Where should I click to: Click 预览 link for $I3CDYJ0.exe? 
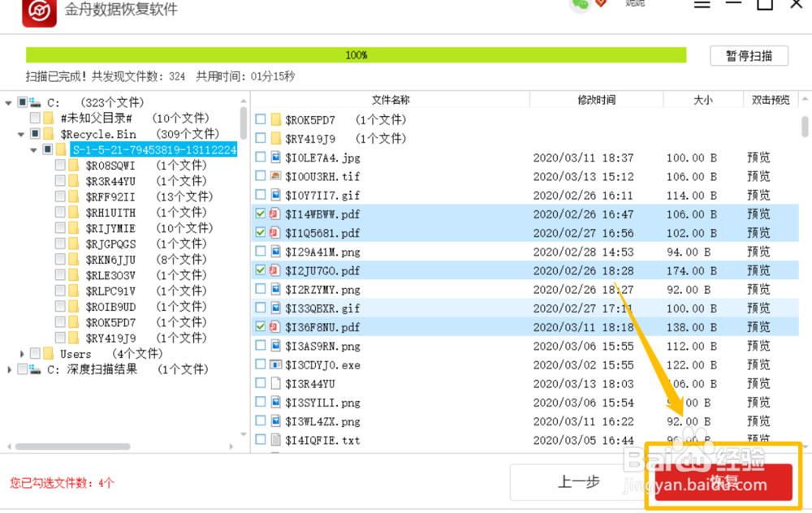click(x=758, y=365)
